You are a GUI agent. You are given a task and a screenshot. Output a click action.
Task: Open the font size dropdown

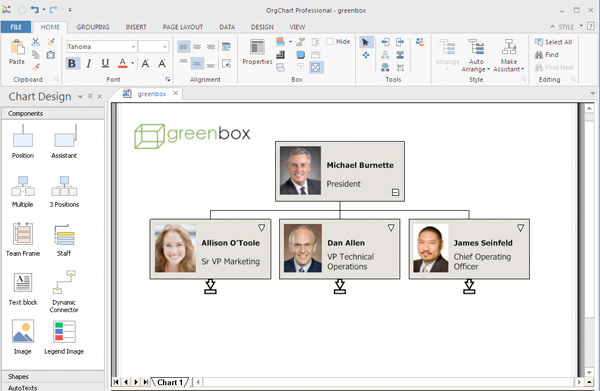(x=165, y=47)
